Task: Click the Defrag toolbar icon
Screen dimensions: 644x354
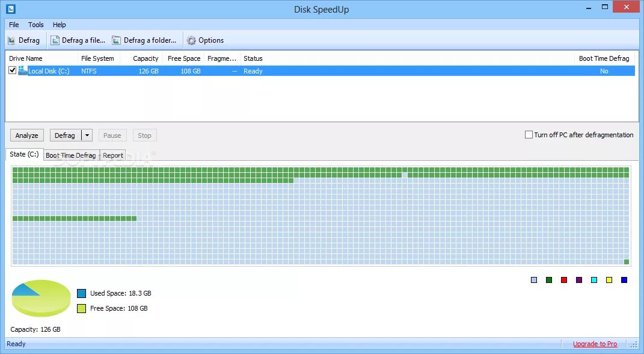Action: 11,40
